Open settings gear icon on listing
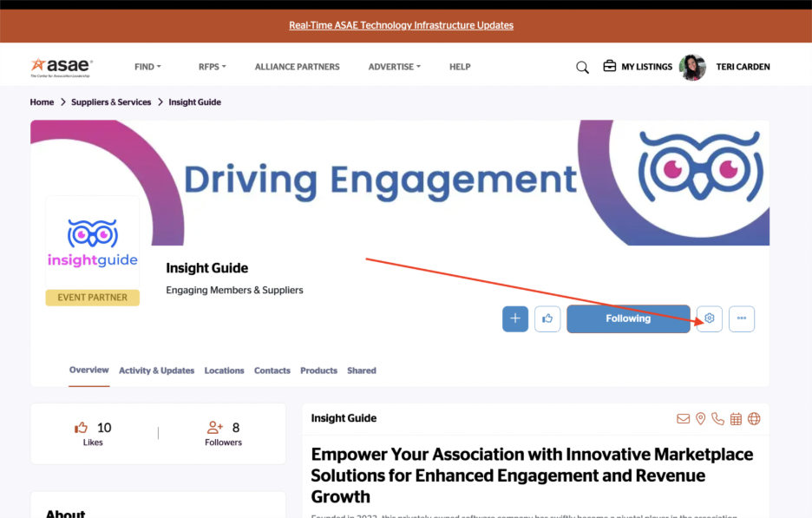812x518 pixels. click(710, 318)
